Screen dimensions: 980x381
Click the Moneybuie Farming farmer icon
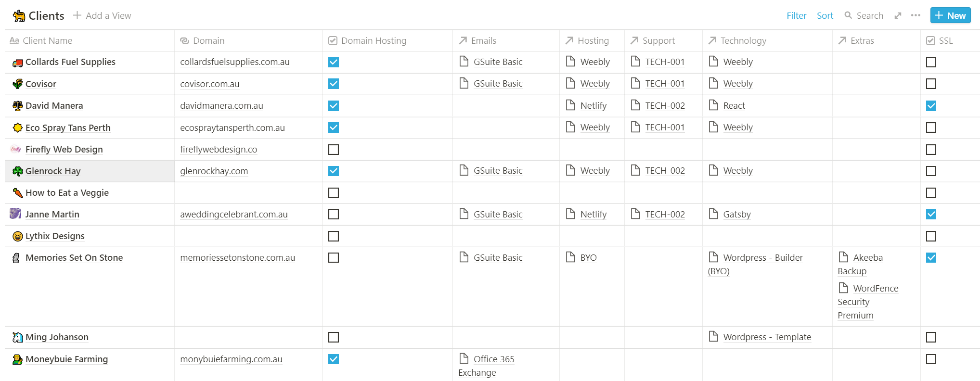[18, 359]
